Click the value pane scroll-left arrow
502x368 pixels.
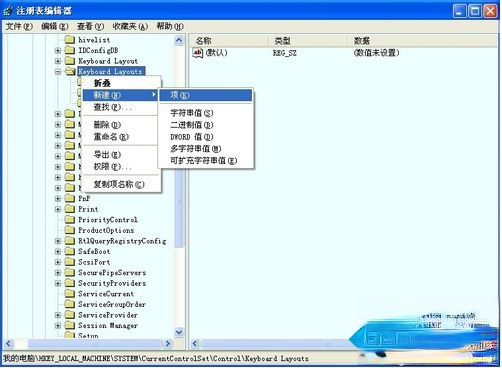pyautogui.click(x=196, y=343)
